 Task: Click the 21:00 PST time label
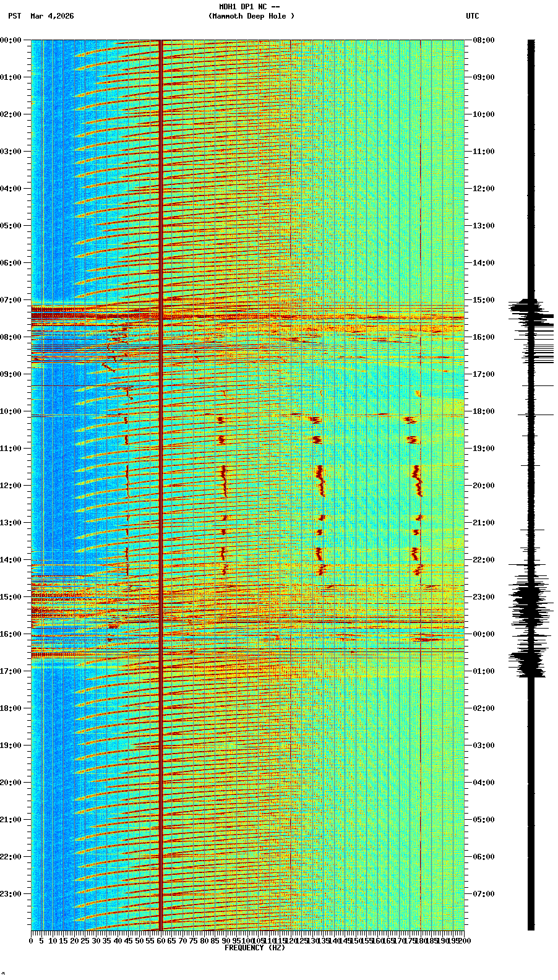11,820
